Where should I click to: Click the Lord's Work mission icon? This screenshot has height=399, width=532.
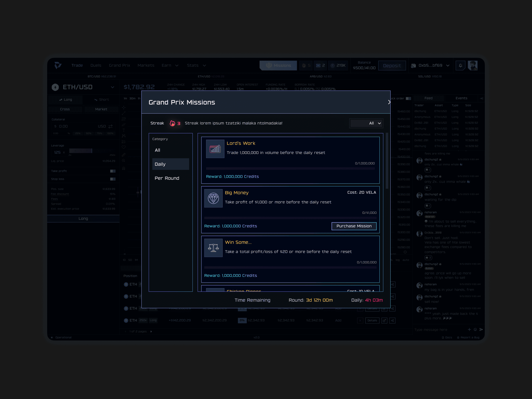pos(215,149)
